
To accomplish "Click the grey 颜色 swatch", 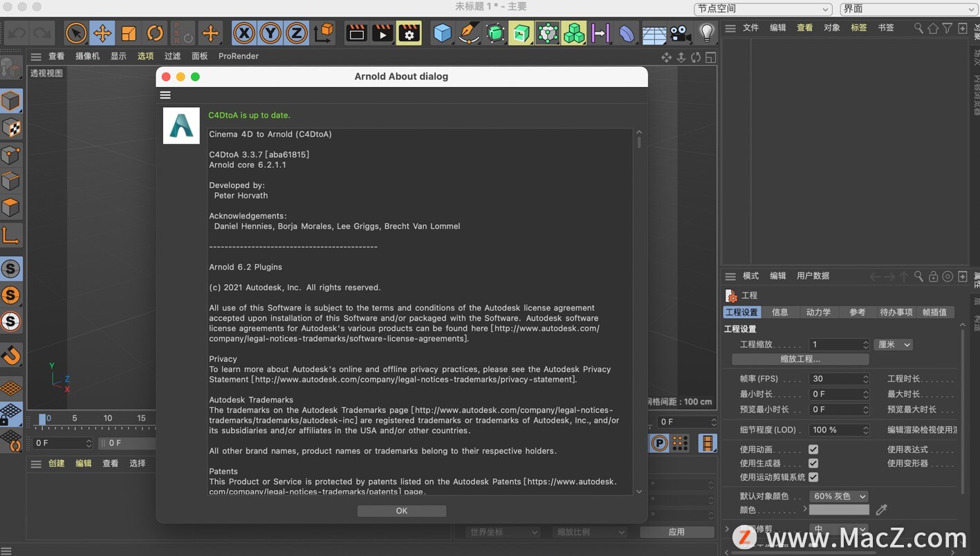I will coord(839,510).
